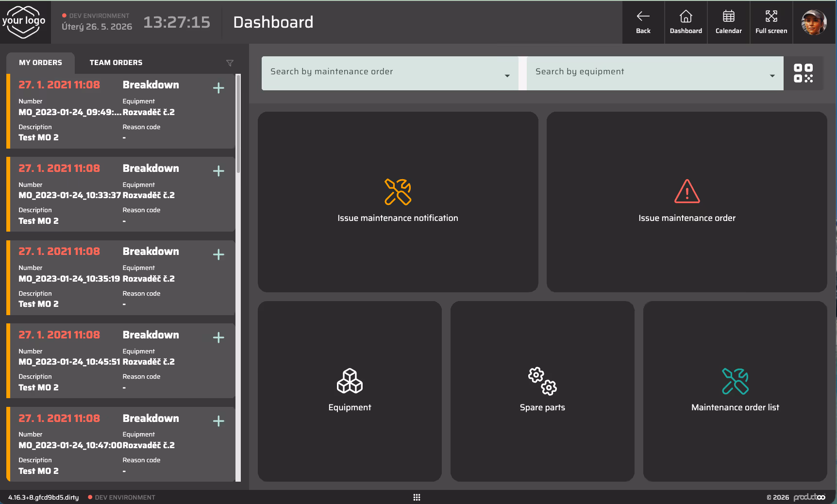Image resolution: width=837 pixels, height=504 pixels.
Task: Click the DEV ENVIRONMENT label in header
Action: pos(99,16)
